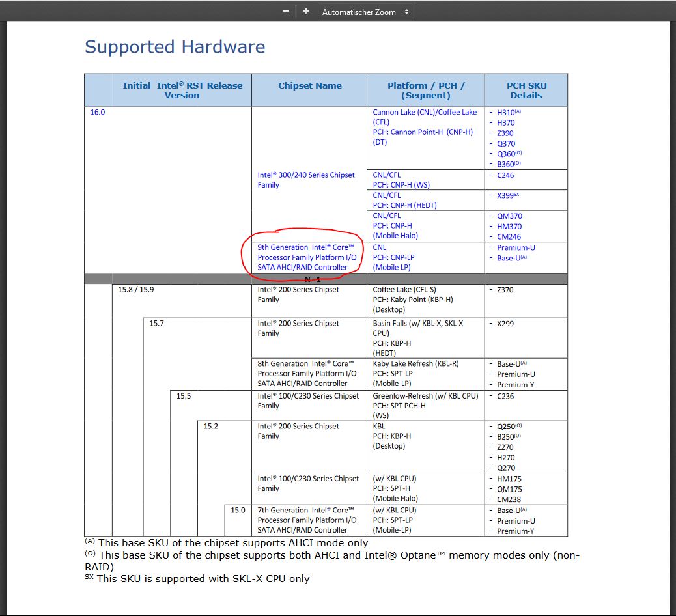
Task: Click the Q370 SKU entry
Action: coord(506,143)
